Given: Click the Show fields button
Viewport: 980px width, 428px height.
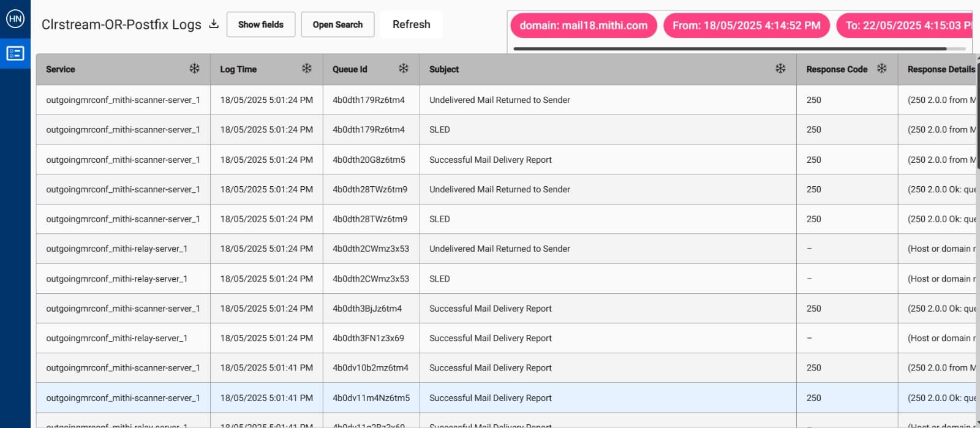Looking at the screenshot, I should tap(260, 24).
